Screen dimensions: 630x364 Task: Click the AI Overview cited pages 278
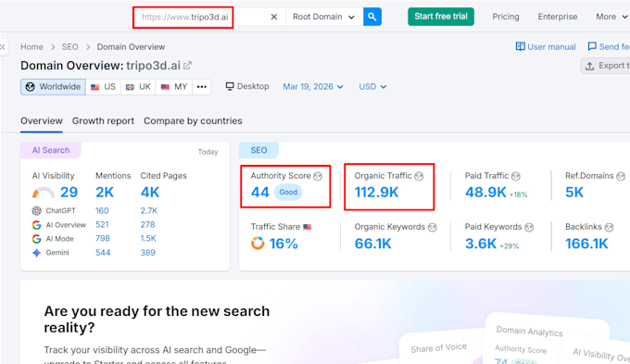click(148, 224)
